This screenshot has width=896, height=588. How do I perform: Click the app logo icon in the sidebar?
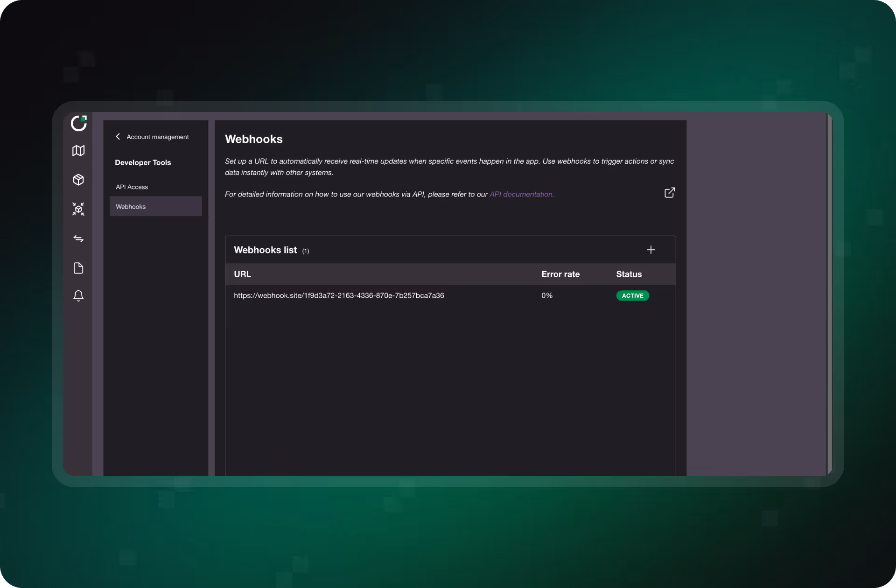tap(79, 123)
